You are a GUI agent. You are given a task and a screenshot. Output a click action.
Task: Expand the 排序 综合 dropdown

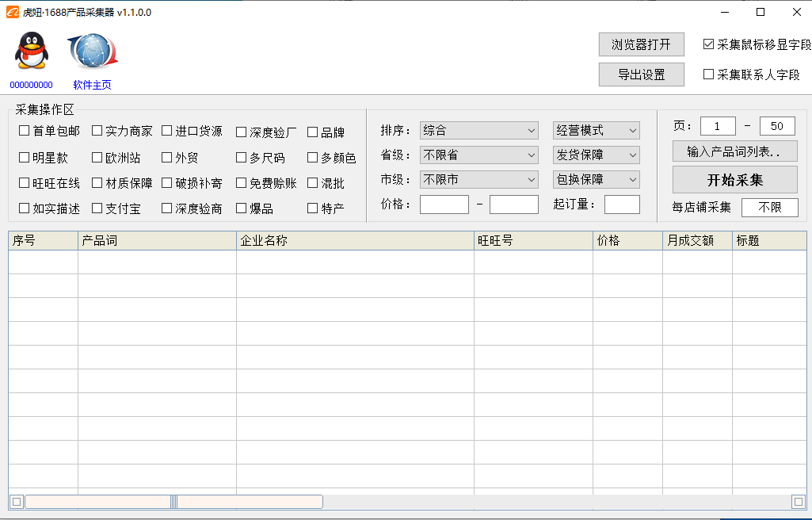[x=479, y=130]
